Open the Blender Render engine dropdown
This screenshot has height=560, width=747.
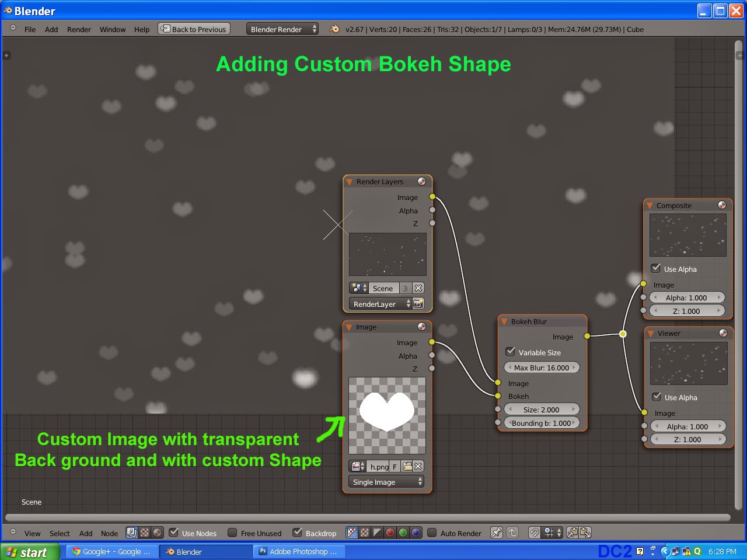[282, 29]
